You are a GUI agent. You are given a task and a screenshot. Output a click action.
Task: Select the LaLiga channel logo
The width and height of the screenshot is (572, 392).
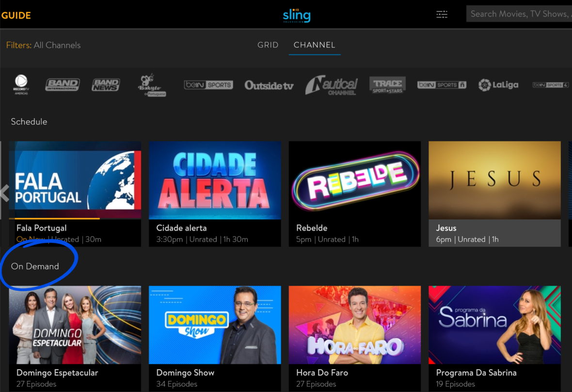pyautogui.click(x=498, y=85)
